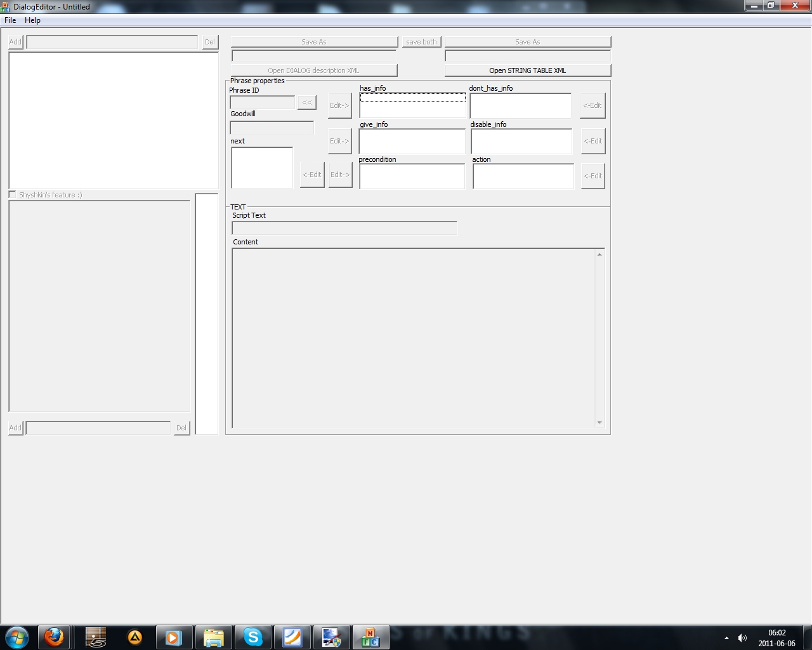Switch to the MFC blocks app taskbar icon
The width and height of the screenshot is (812, 650).
(370, 637)
